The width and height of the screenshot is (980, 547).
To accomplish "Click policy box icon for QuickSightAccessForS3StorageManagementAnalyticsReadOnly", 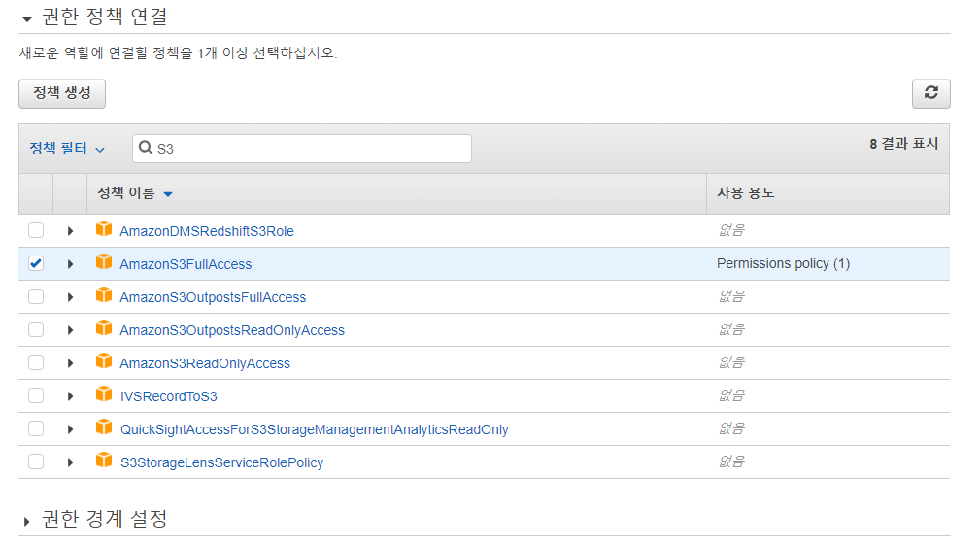I will 104,428.
